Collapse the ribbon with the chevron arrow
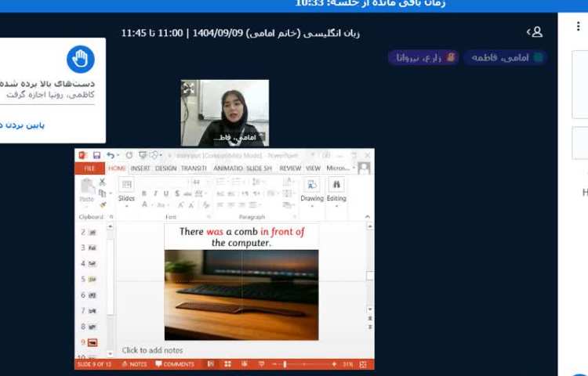Viewport: 588px width, 376px height. [368, 217]
